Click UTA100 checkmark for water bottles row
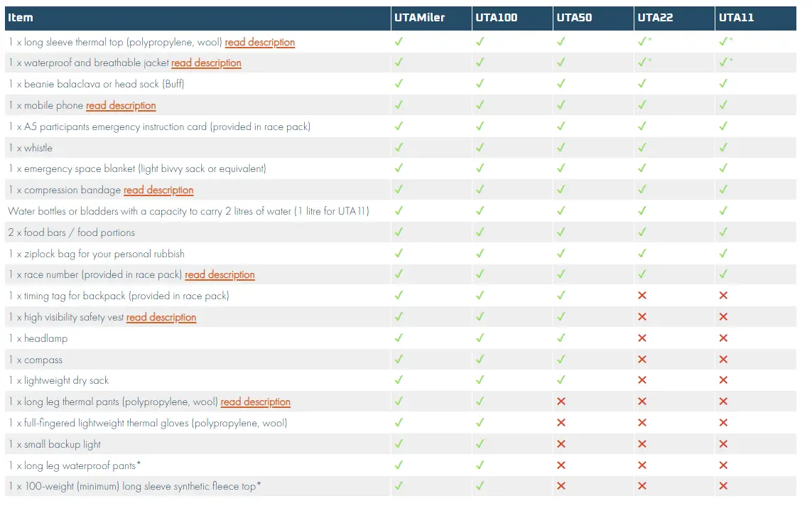The width and height of the screenshot is (812, 506). click(x=480, y=211)
